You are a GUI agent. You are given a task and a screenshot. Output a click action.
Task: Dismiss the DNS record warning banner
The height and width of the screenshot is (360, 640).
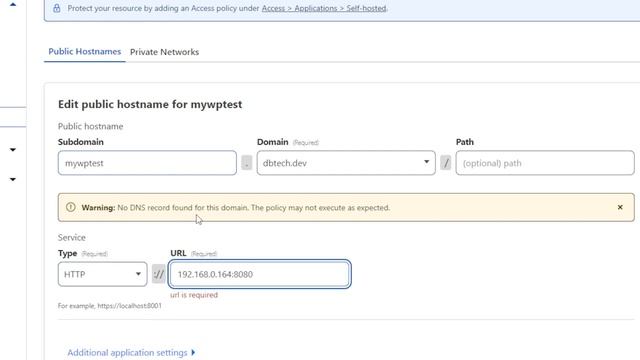[620, 207]
